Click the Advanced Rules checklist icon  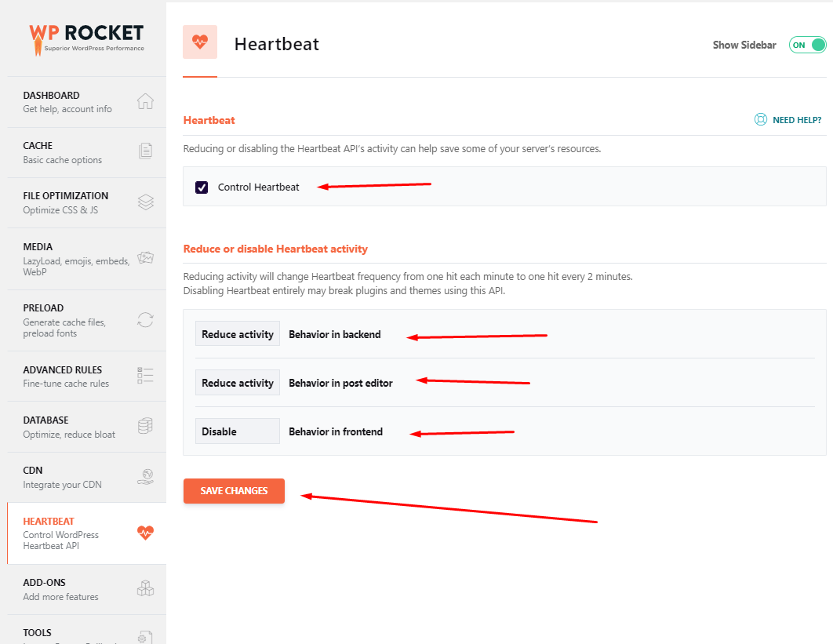click(x=145, y=375)
